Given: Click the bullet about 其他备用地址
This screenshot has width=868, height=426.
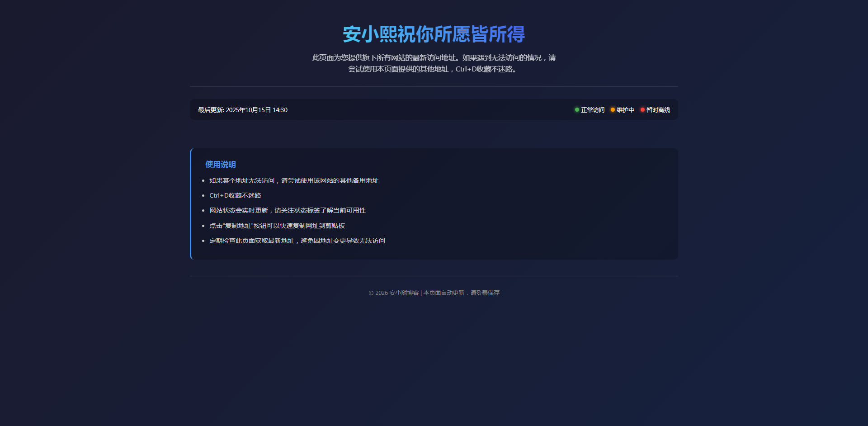Looking at the screenshot, I should [294, 180].
